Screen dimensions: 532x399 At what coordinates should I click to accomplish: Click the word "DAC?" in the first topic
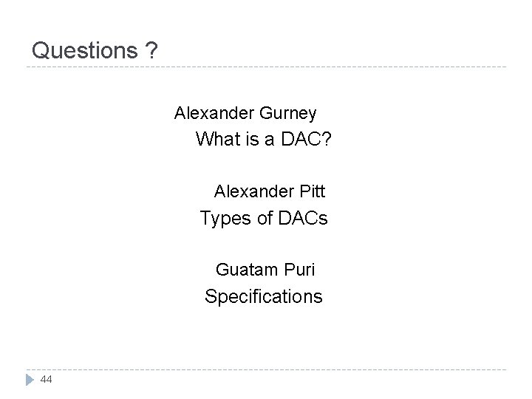tap(306, 139)
